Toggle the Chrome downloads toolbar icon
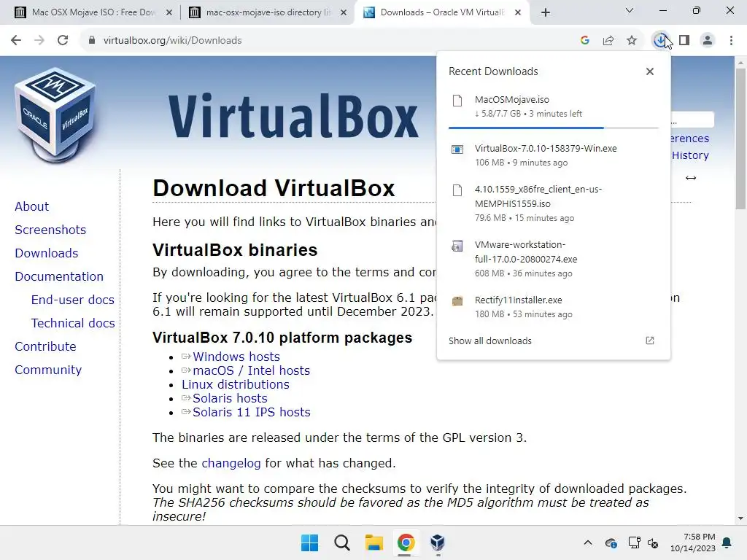Screen dimensions: 747x560 click(x=659, y=41)
